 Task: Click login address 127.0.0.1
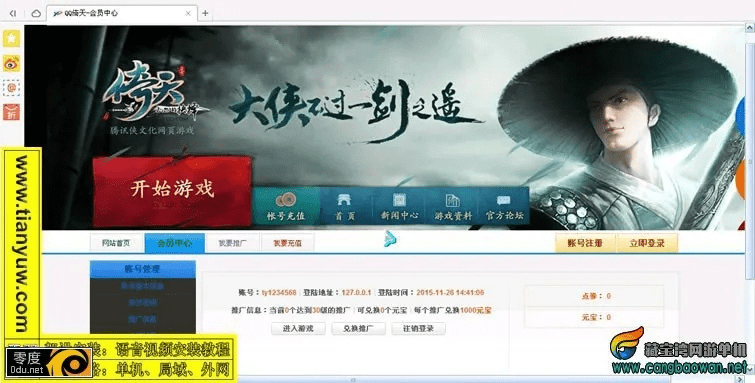tap(356, 292)
